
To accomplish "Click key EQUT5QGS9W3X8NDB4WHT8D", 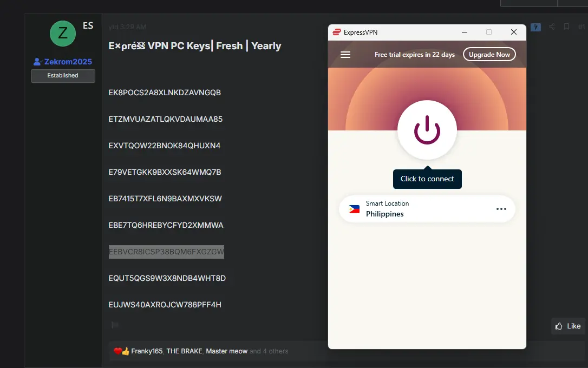I will [x=167, y=278].
